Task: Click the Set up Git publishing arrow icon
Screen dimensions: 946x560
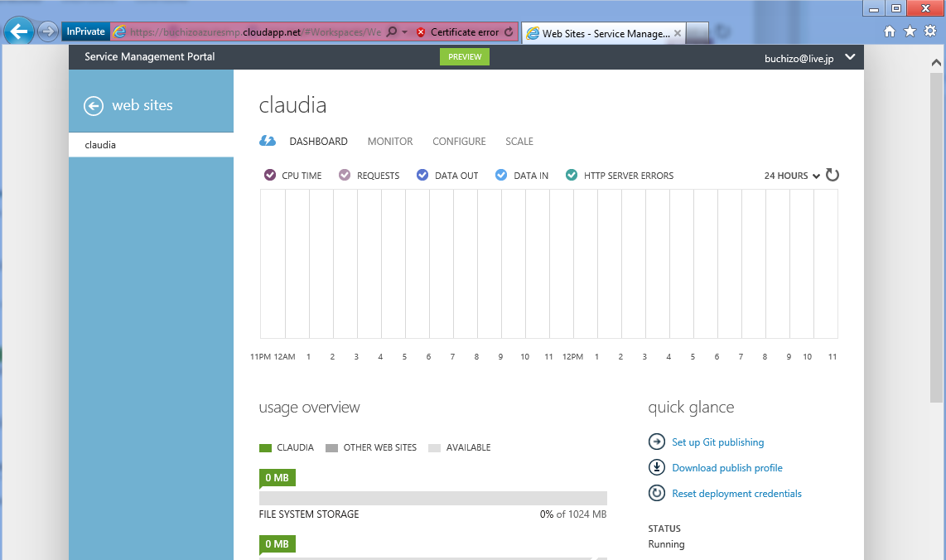Action: [x=656, y=442]
